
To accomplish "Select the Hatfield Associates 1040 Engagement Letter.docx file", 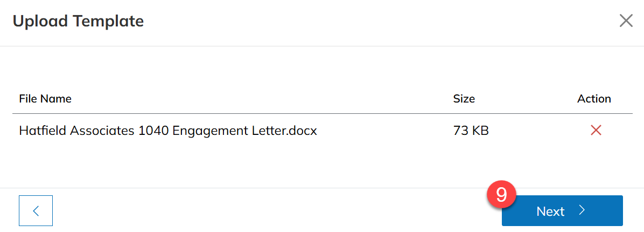I will click(x=168, y=131).
